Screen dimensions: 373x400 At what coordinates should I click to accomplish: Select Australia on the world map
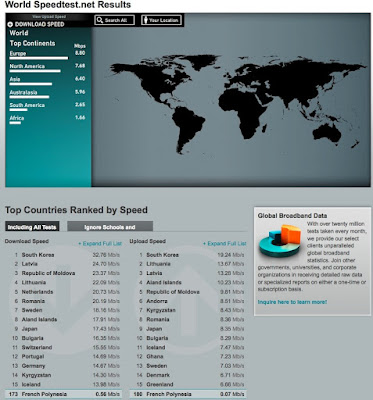(x=327, y=133)
